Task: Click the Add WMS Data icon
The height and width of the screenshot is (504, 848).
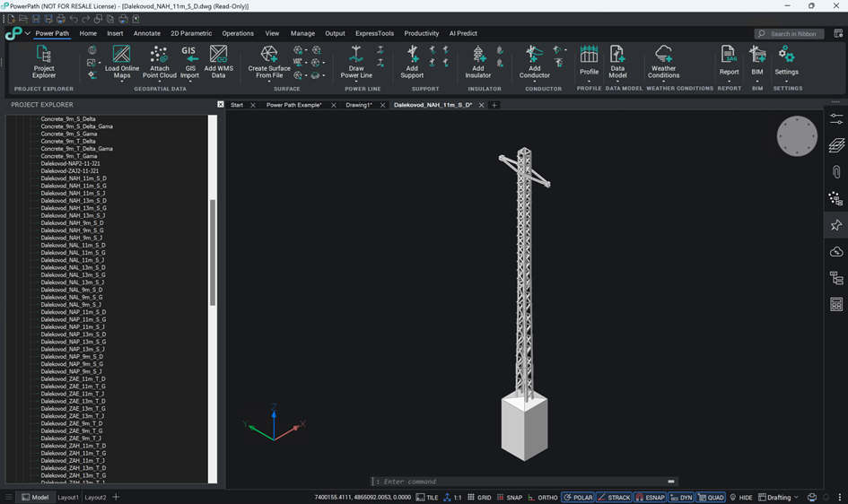Action: pos(218,61)
